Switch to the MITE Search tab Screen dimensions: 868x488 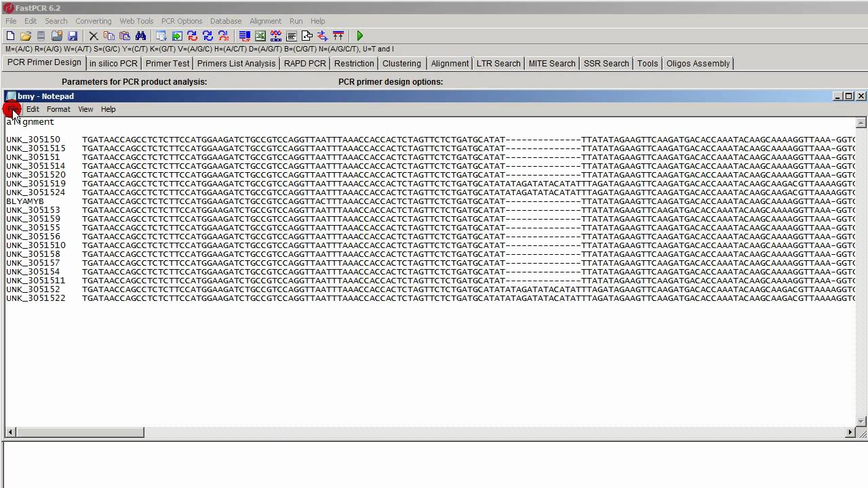(552, 63)
